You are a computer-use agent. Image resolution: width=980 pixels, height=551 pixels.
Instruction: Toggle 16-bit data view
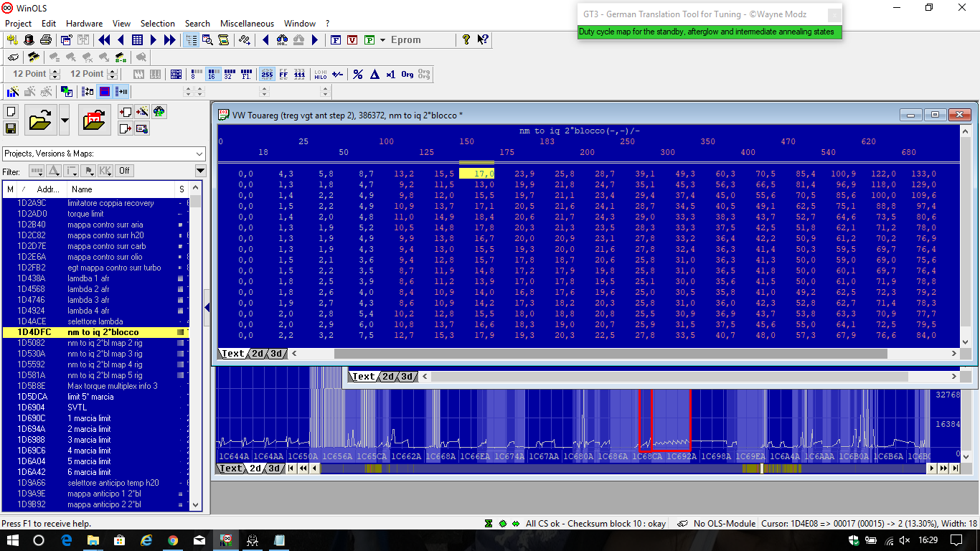coord(213,74)
